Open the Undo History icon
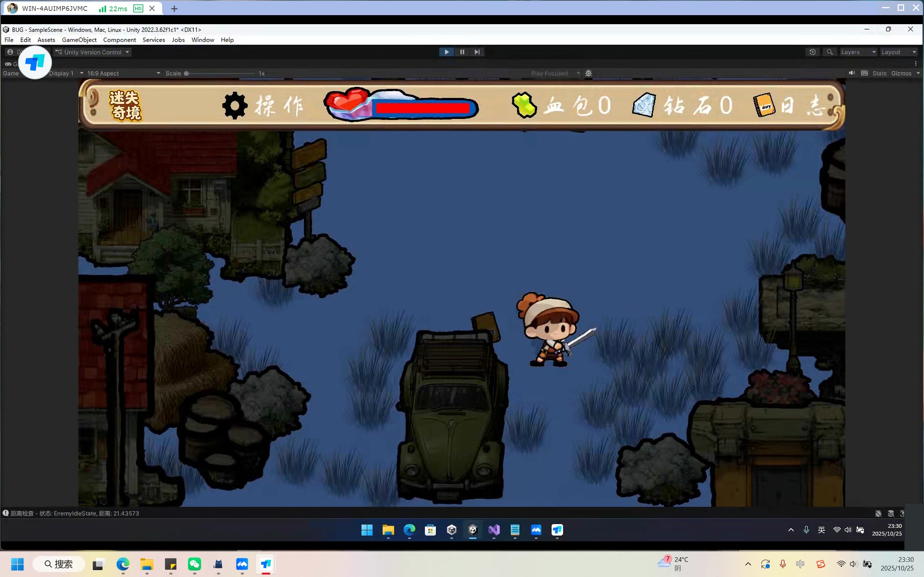This screenshot has width=924, height=577. pyautogui.click(x=812, y=52)
